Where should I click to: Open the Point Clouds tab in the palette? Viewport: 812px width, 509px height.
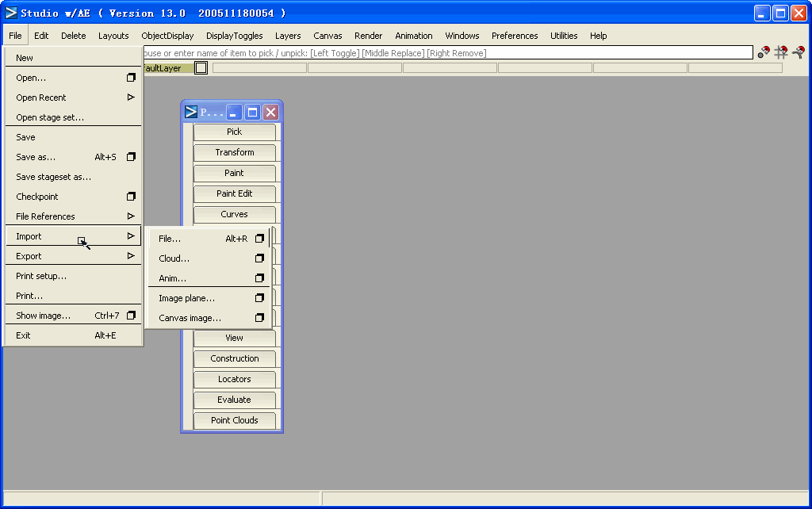tap(235, 420)
